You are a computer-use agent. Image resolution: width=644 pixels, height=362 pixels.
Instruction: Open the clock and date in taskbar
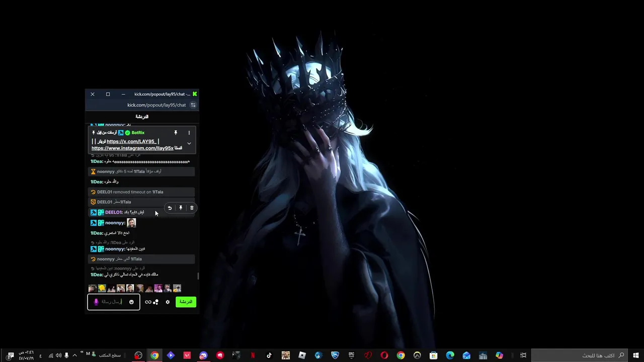[26, 355]
